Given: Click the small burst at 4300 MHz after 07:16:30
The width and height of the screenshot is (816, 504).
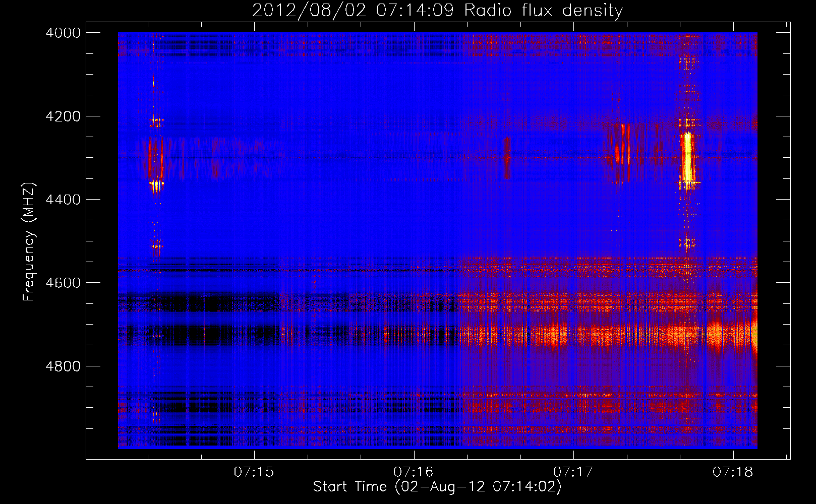Looking at the screenshot, I should (507, 158).
